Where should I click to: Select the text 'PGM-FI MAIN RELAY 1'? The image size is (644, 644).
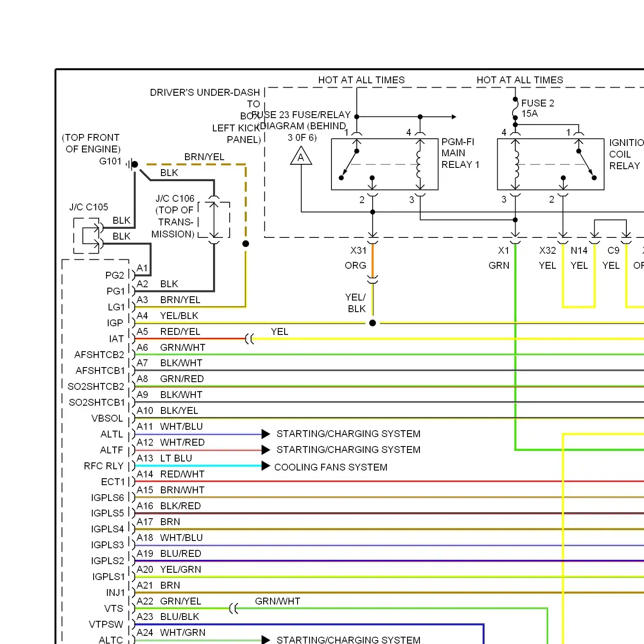(460, 153)
